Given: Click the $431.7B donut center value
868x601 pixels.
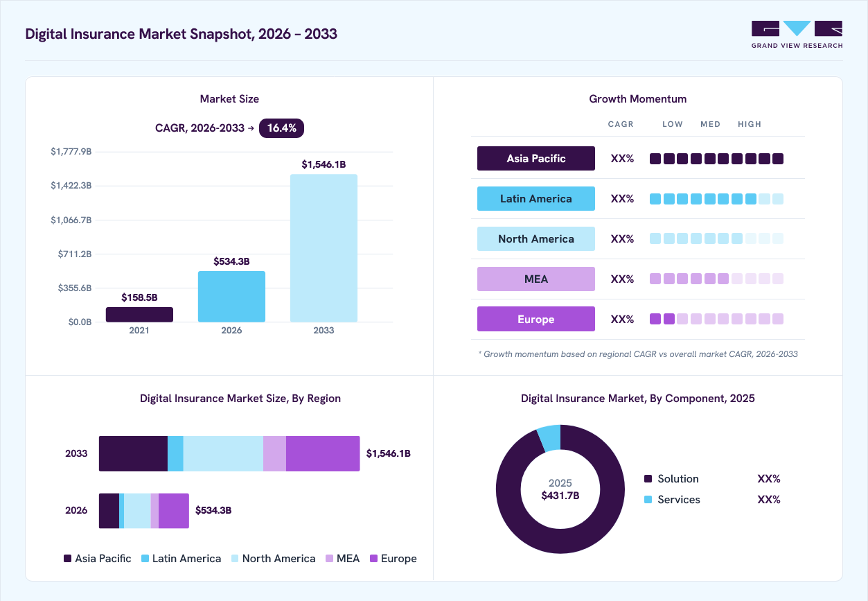Looking at the screenshot, I should pyautogui.click(x=560, y=496).
